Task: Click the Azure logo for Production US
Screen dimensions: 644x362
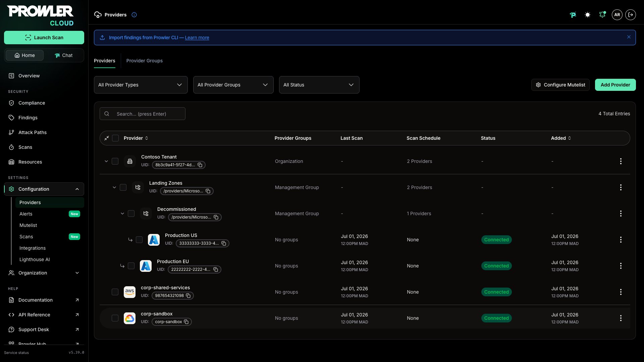Action: pyautogui.click(x=154, y=240)
